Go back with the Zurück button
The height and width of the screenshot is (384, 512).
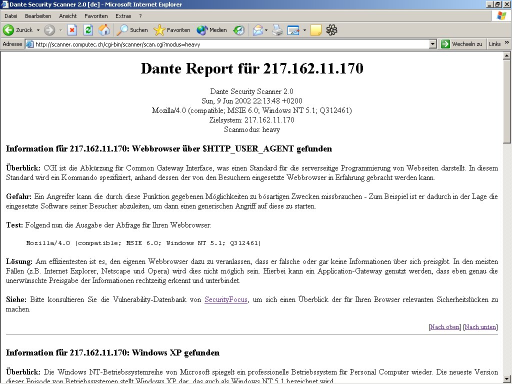coord(18,30)
